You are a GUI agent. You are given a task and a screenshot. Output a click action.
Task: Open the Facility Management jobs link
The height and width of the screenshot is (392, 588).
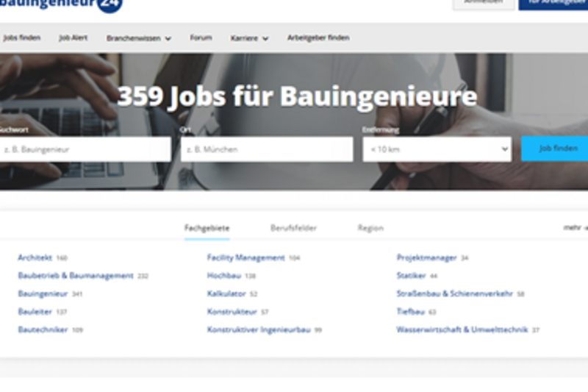(245, 258)
